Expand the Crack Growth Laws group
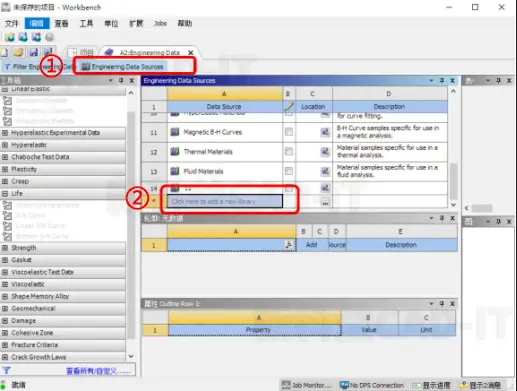517x391 pixels. point(5,357)
